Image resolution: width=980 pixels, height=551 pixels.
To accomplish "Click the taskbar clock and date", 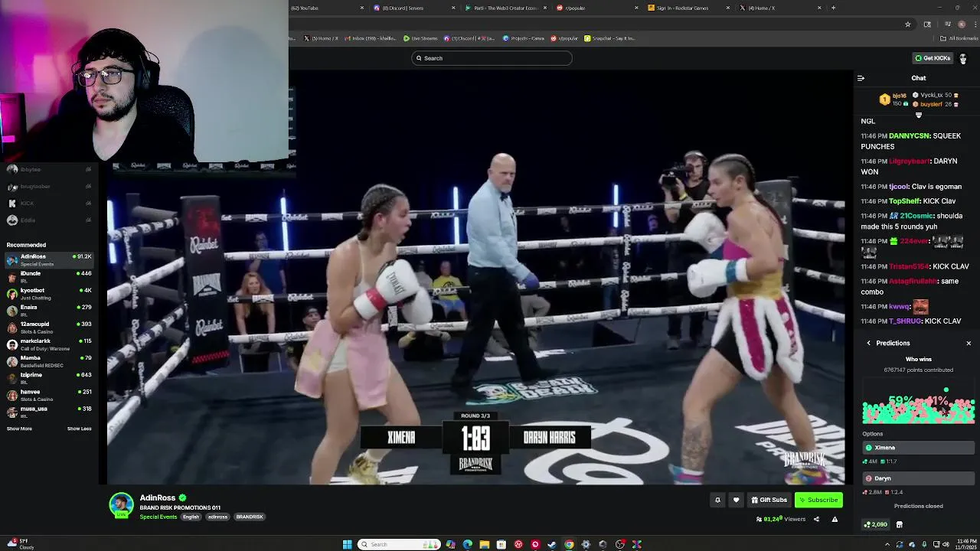I will (965, 544).
